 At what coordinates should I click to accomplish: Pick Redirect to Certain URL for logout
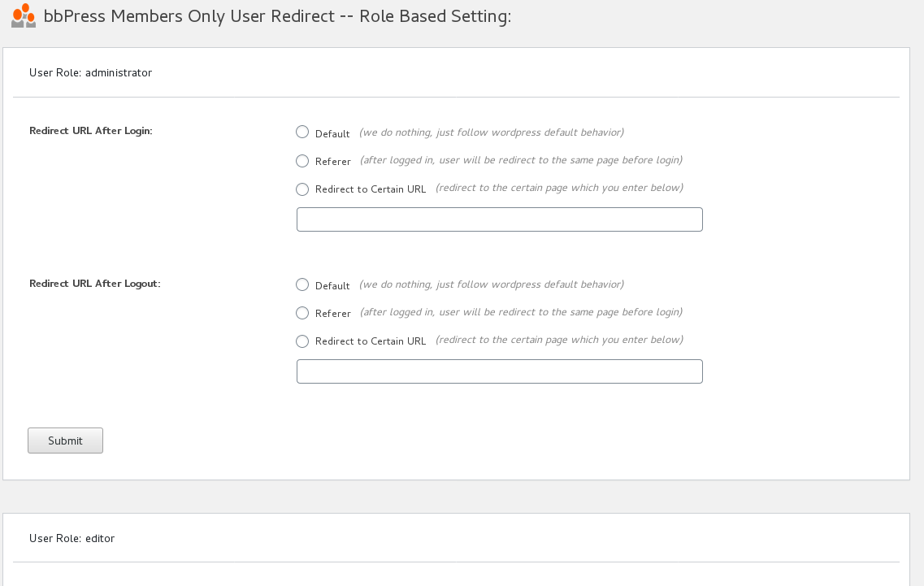click(x=301, y=341)
